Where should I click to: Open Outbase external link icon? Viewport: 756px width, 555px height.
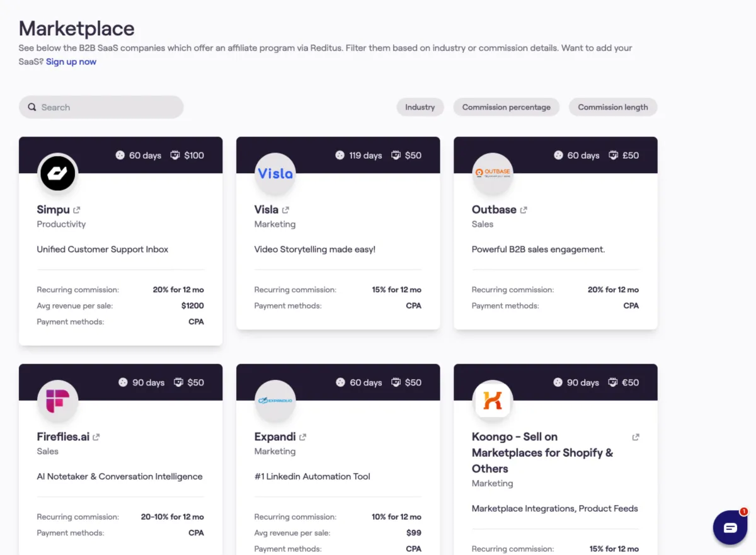point(524,210)
